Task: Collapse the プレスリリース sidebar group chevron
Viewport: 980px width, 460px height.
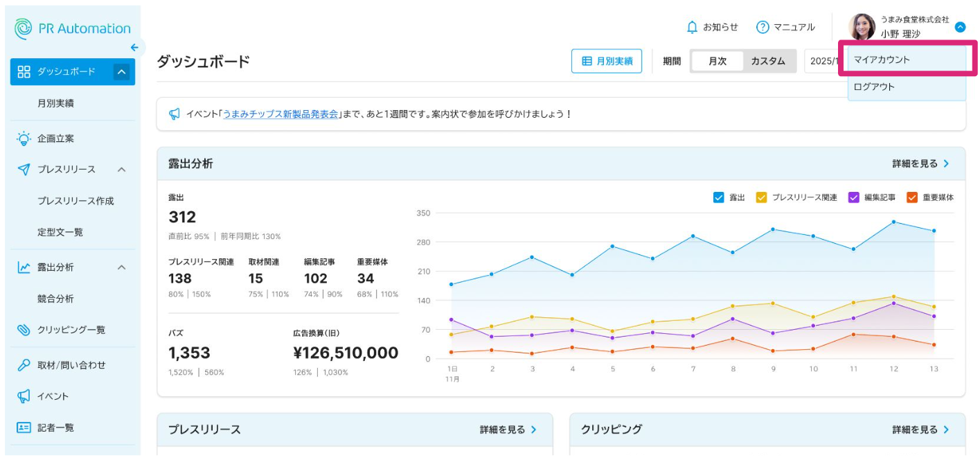Action: (121, 170)
